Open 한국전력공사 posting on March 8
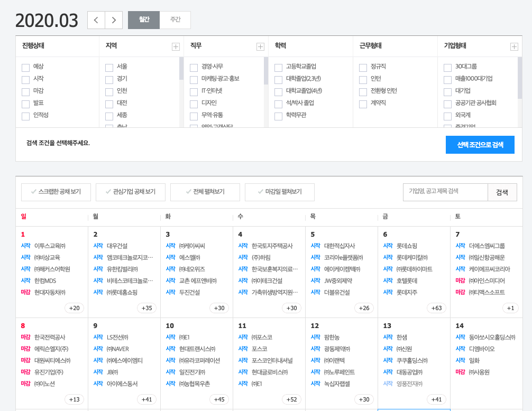This screenshot has width=532, height=411. point(50,337)
